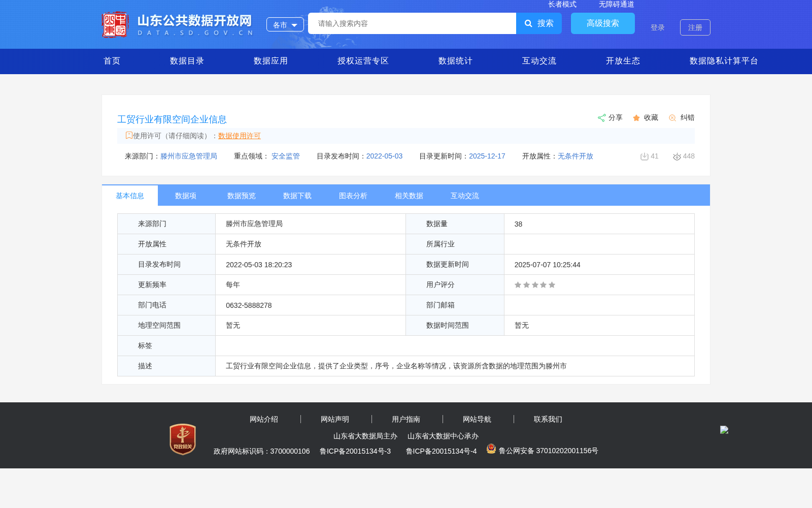Image resolution: width=812 pixels, height=508 pixels.
Task: Rate the dataset using the five-star rating
Action: (x=535, y=285)
